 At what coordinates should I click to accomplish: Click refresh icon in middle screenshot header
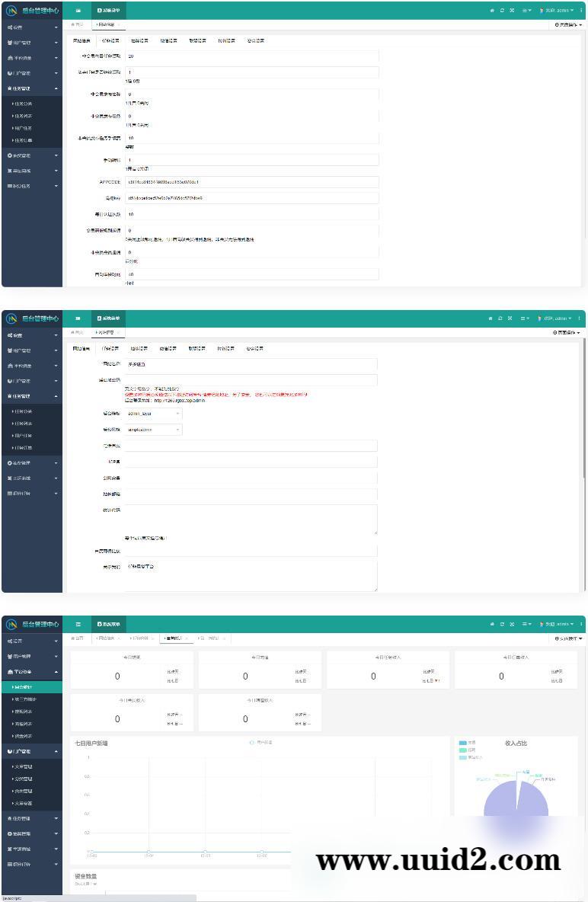(500, 318)
